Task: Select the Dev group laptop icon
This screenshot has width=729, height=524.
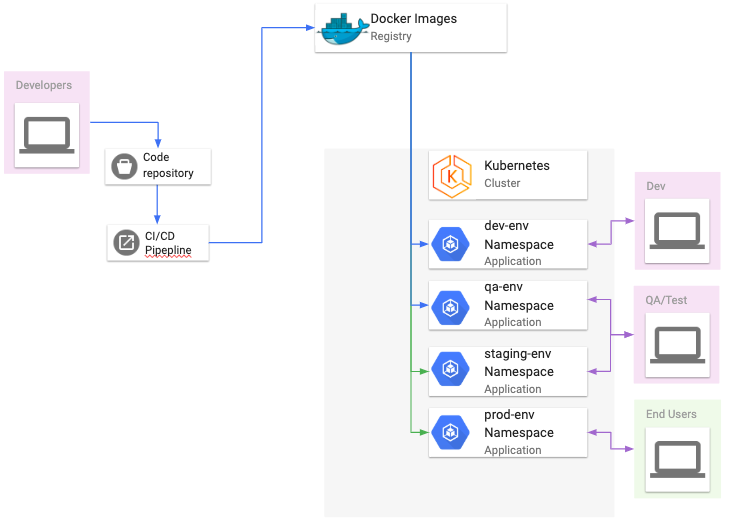Action: tap(677, 231)
